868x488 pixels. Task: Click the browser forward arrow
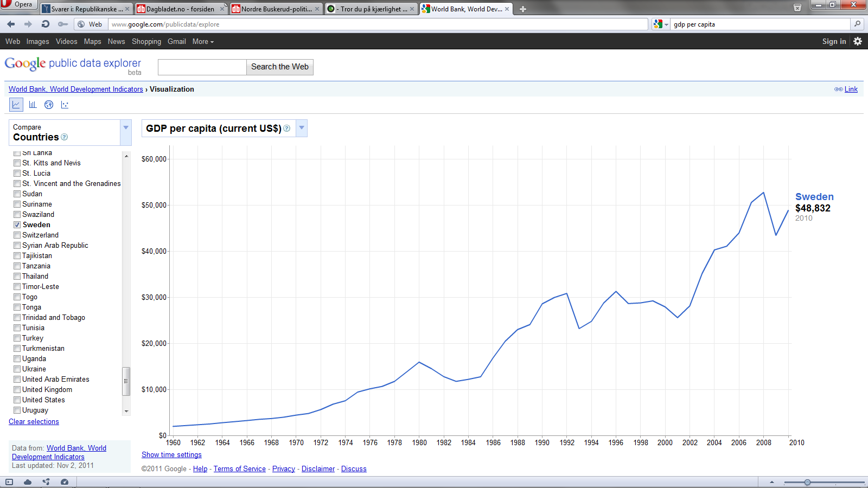pos(28,24)
